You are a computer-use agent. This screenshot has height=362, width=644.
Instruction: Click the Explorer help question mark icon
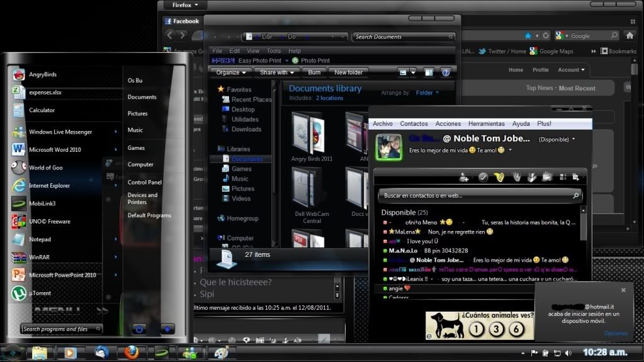pyautogui.click(x=446, y=73)
